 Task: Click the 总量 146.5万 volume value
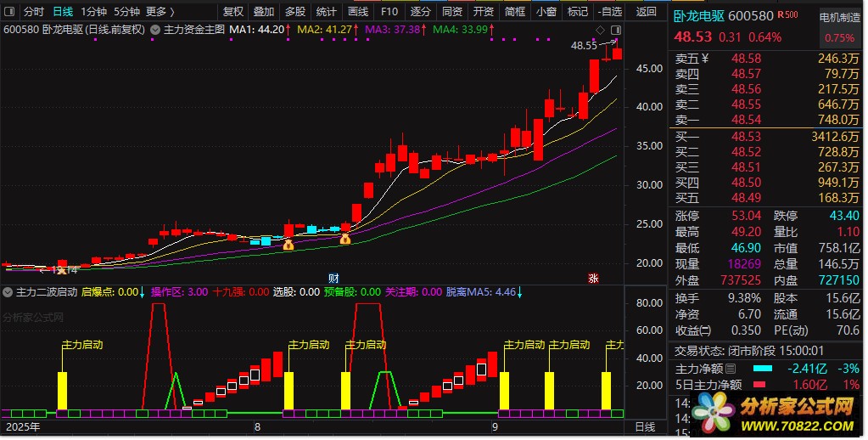838,264
